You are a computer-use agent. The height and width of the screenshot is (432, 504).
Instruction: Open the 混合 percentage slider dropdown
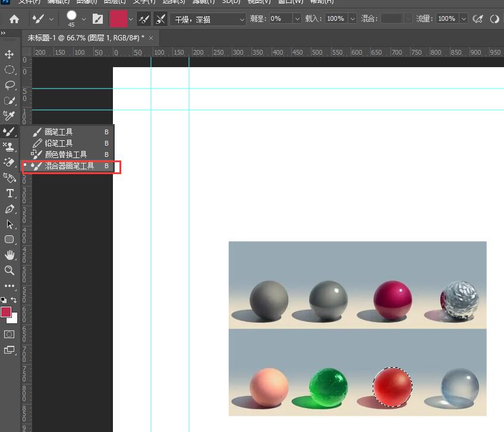(408, 19)
